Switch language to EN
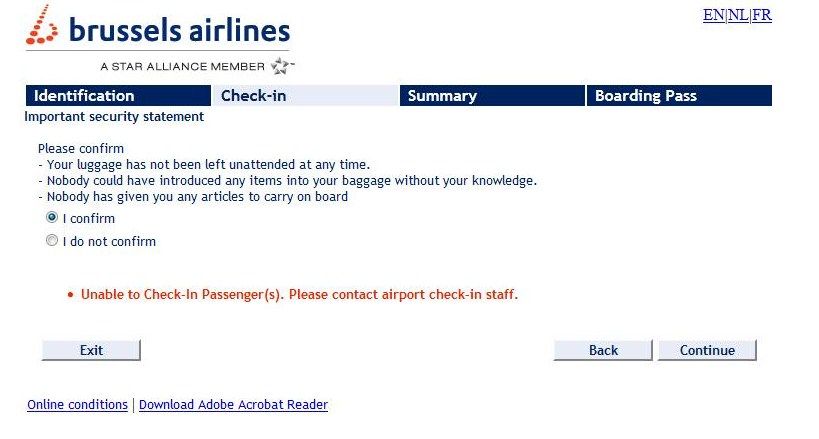The image size is (819, 439). click(x=713, y=15)
